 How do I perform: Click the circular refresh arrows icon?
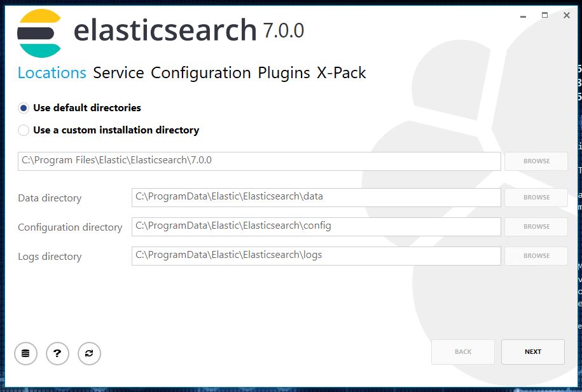pos(89,353)
